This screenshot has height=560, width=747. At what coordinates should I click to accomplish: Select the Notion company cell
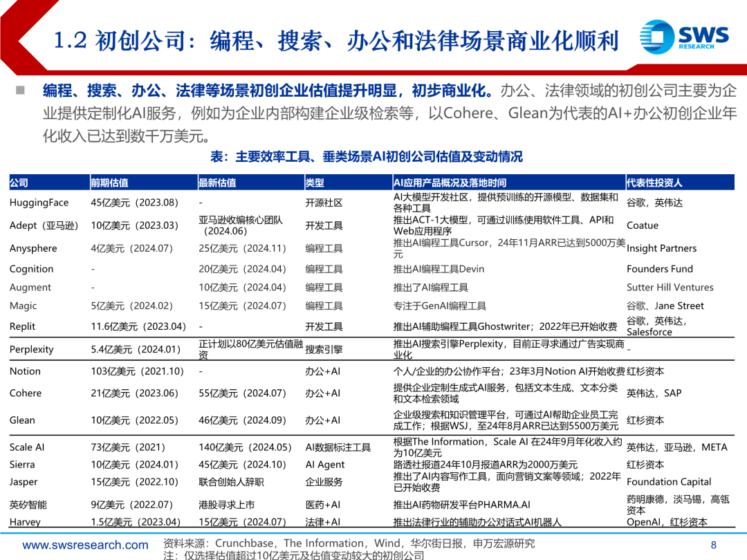click(x=26, y=371)
